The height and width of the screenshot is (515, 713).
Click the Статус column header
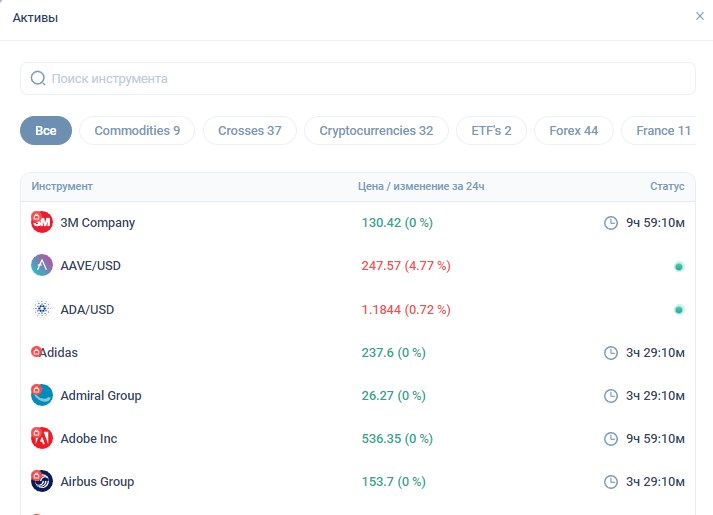click(667, 186)
